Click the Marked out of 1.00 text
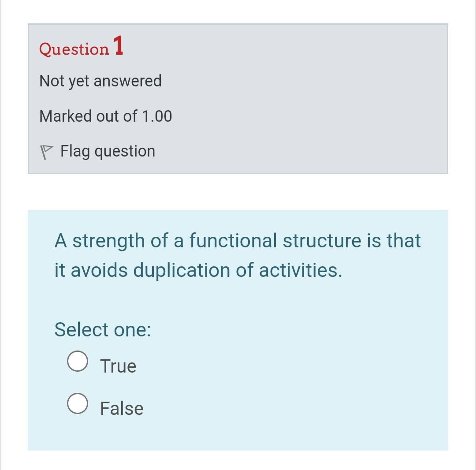The image size is (476, 470). coord(106,116)
